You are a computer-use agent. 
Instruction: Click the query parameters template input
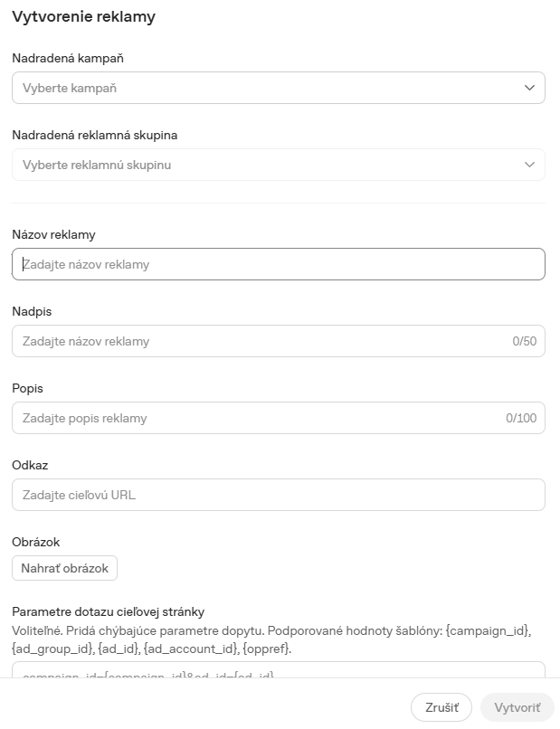coord(278,670)
